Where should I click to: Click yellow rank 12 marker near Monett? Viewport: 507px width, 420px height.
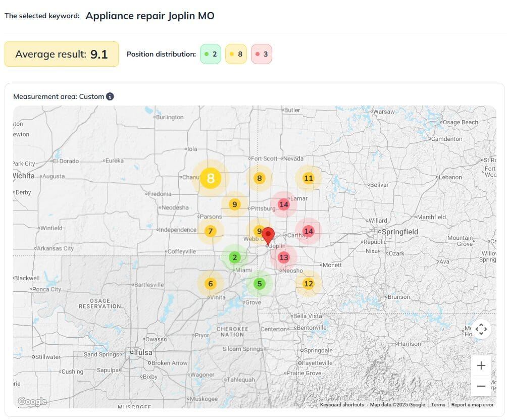tap(309, 284)
